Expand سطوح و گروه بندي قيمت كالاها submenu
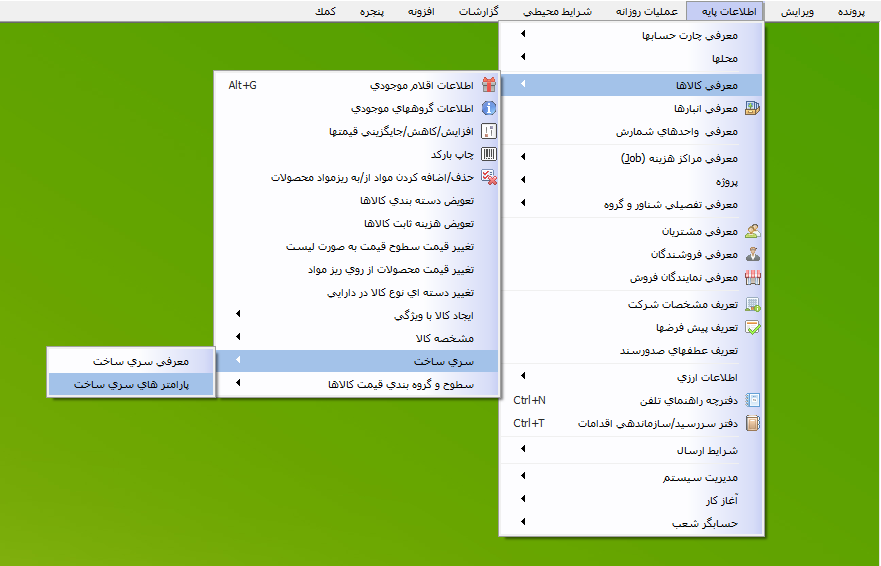 pos(400,384)
